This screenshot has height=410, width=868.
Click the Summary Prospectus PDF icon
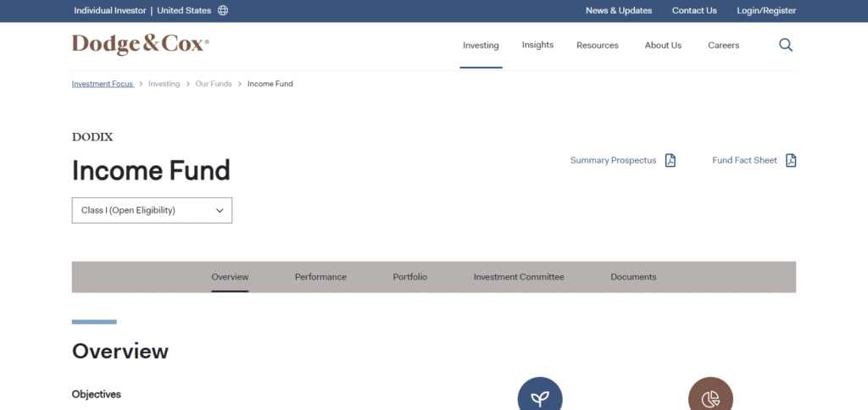click(x=670, y=160)
